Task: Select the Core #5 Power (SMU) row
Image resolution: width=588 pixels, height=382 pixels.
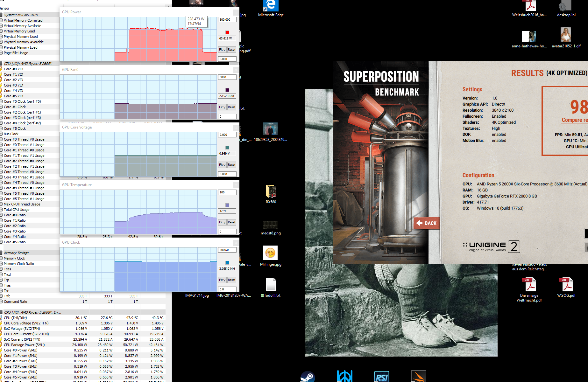Action: click(83, 377)
